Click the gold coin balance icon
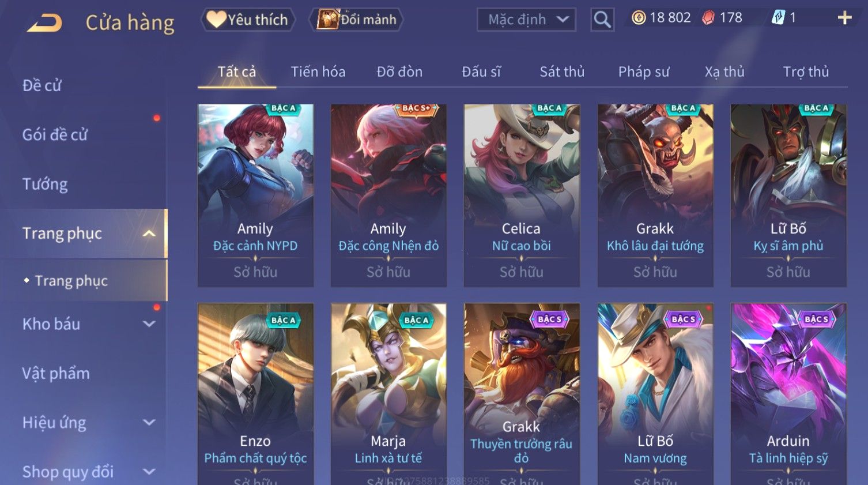 click(x=639, y=18)
